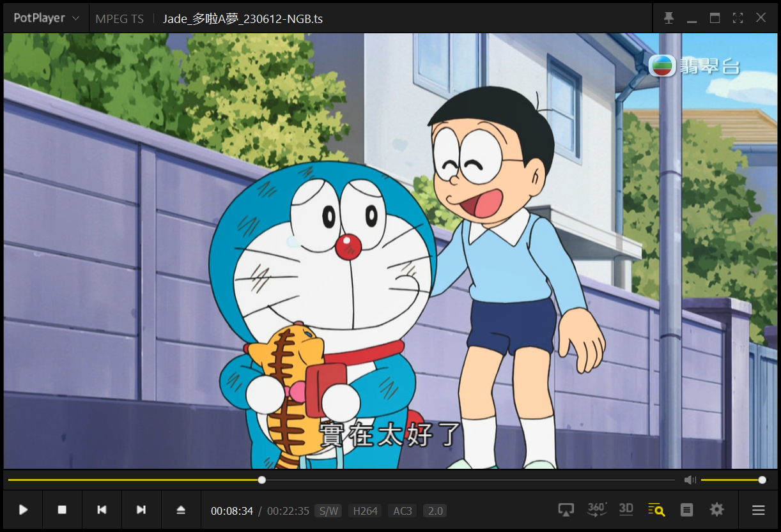Click the playback seek bar handle
This screenshot has height=532, width=781.
262,480
